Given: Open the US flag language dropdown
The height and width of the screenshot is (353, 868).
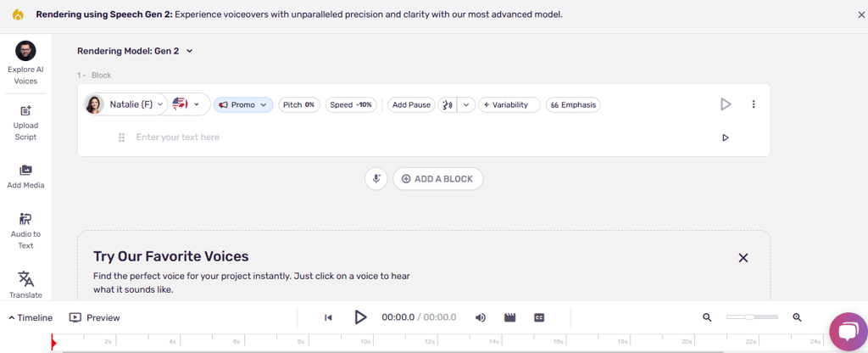Looking at the screenshot, I should (x=186, y=104).
